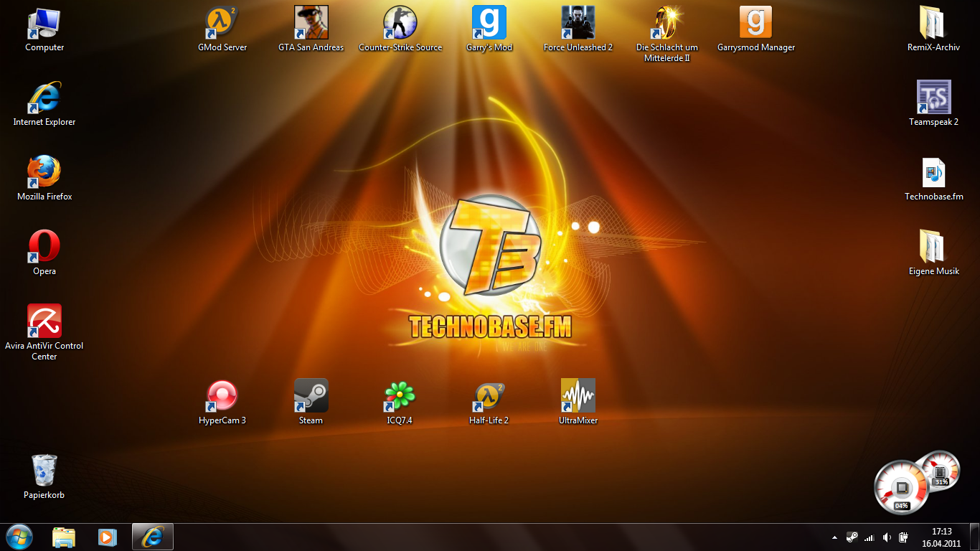The height and width of the screenshot is (551, 980).
Task: Click the CPU meter gadget
Action: 901,488
